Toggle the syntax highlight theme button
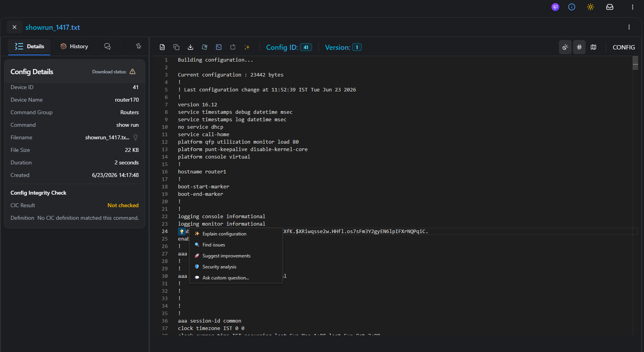The height and width of the screenshot is (352, 644). pyautogui.click(x=565, y=47)
